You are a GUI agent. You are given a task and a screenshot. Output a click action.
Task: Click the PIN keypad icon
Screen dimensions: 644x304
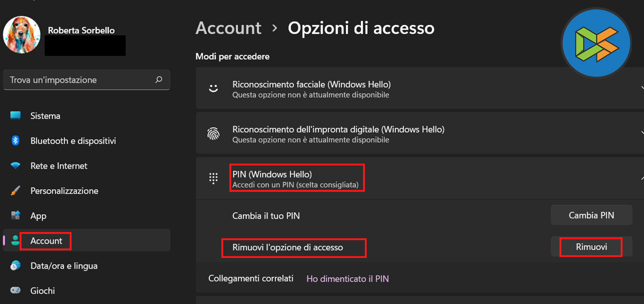click(x=213, y=178)
